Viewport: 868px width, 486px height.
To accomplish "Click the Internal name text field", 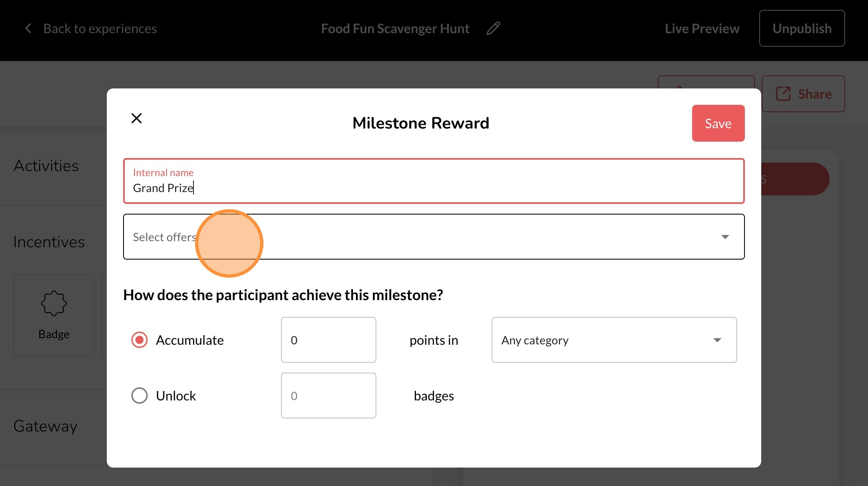I will [434, 188].
